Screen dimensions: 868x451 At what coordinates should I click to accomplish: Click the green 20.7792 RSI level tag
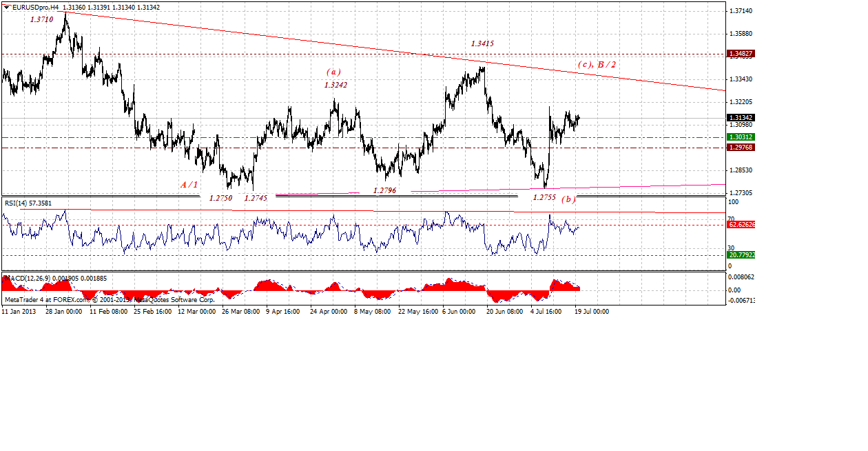point(741,254)
